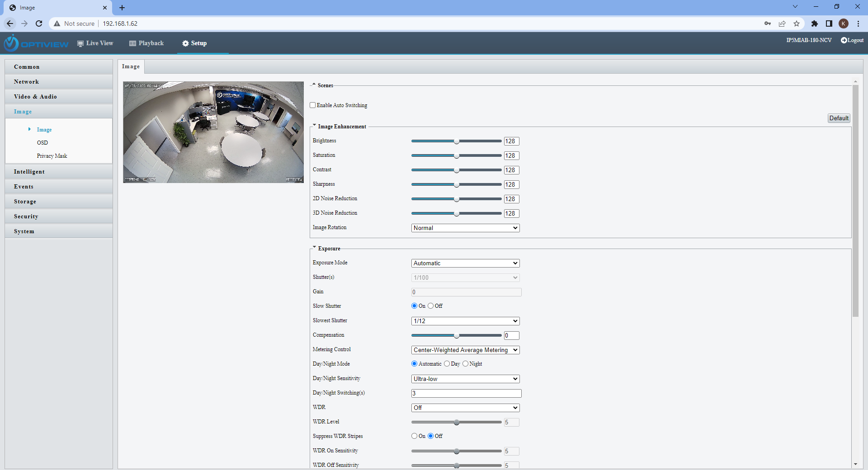868x470 pixels.
Task: Open the Chrome three-dot menu
Action: [x=858, y=23]
